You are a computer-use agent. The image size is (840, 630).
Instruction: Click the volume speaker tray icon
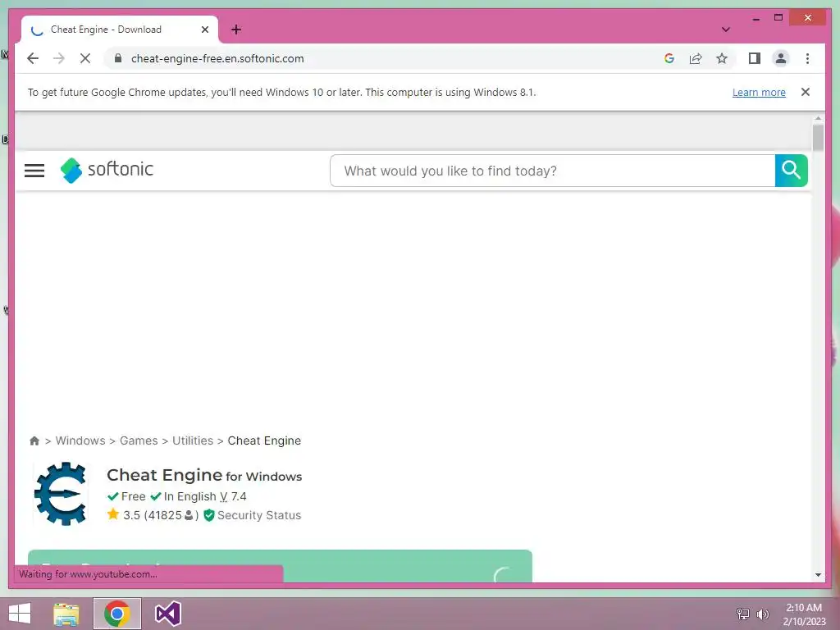(763, 614)
